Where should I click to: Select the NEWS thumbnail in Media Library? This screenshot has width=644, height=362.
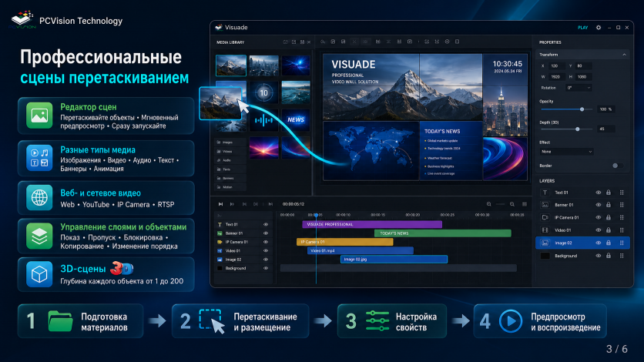(x=296, y=120)
